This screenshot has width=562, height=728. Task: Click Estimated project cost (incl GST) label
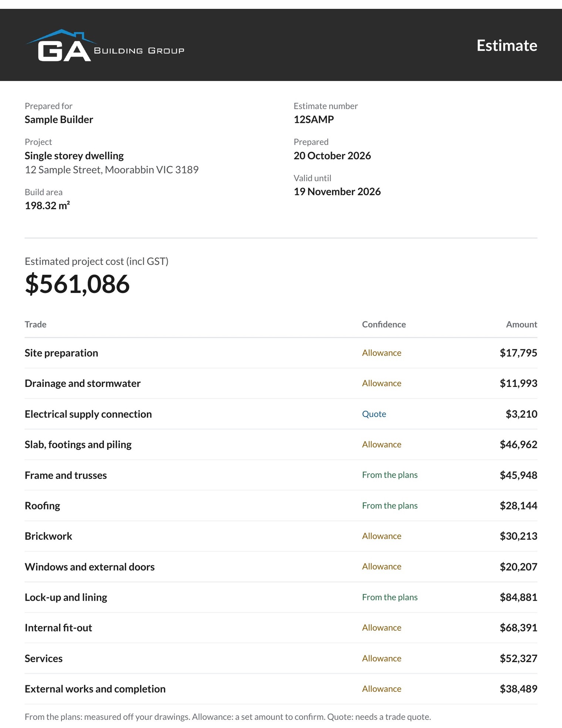tap(97, 262)
